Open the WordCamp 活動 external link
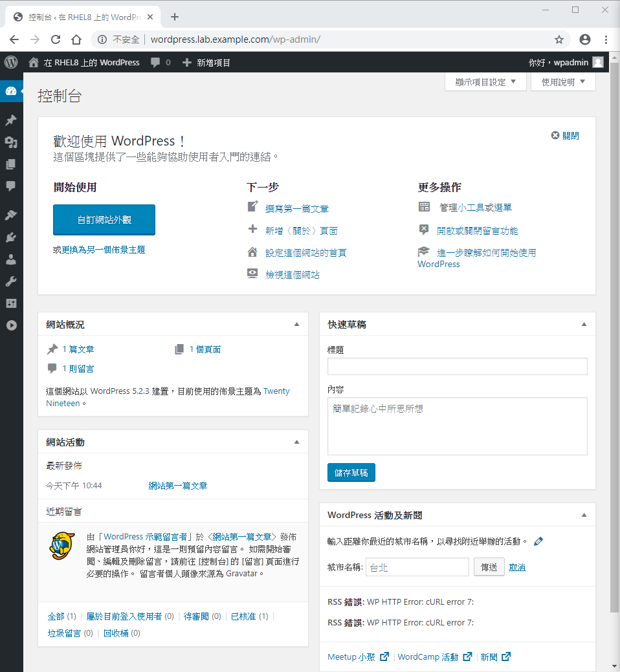The height and width of the screenshot is (672, 620). click(435, 656)
